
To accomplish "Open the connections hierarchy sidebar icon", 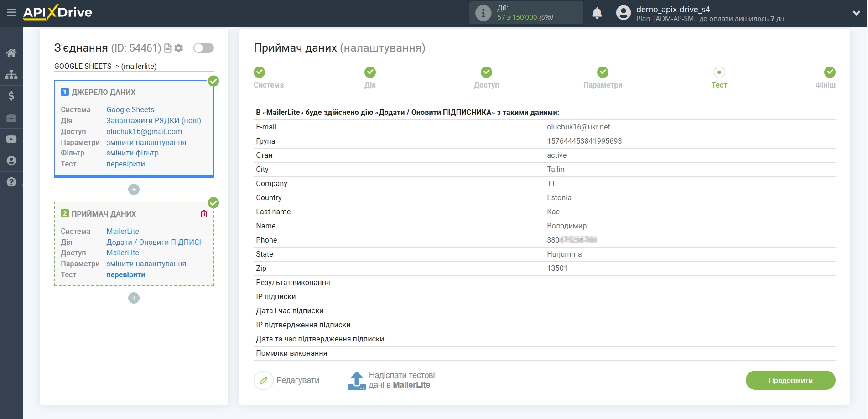I will (x=11, y=74).
